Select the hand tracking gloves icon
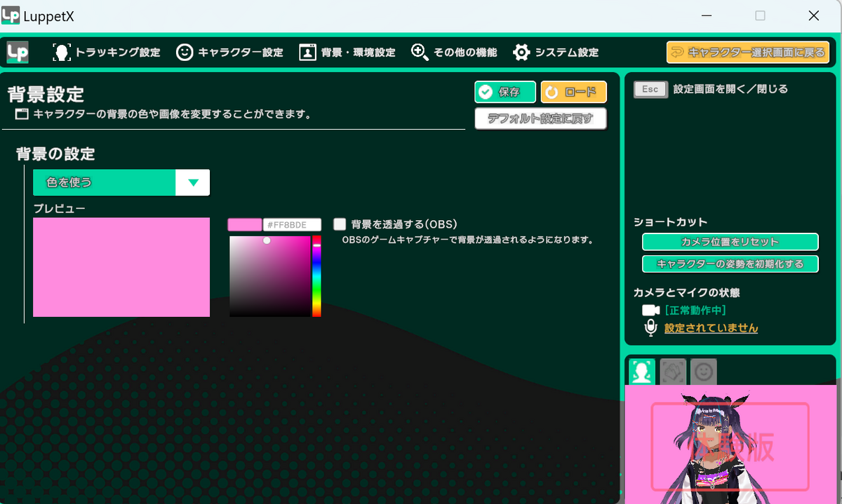The width and height of the screenshot is (842, 504). pyautogui.click(x=672, y=372)
